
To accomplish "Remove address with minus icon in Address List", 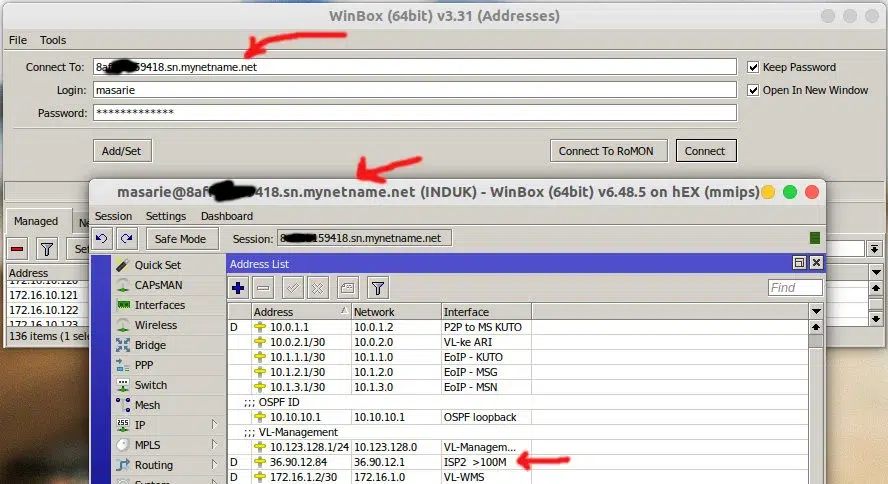I will [x=263, y=288].
